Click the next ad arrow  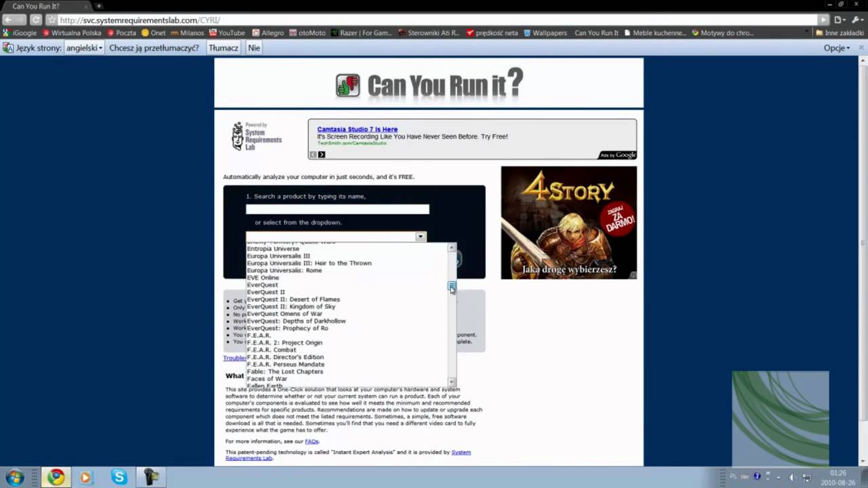pyautogui.click(x=321, y=155)
